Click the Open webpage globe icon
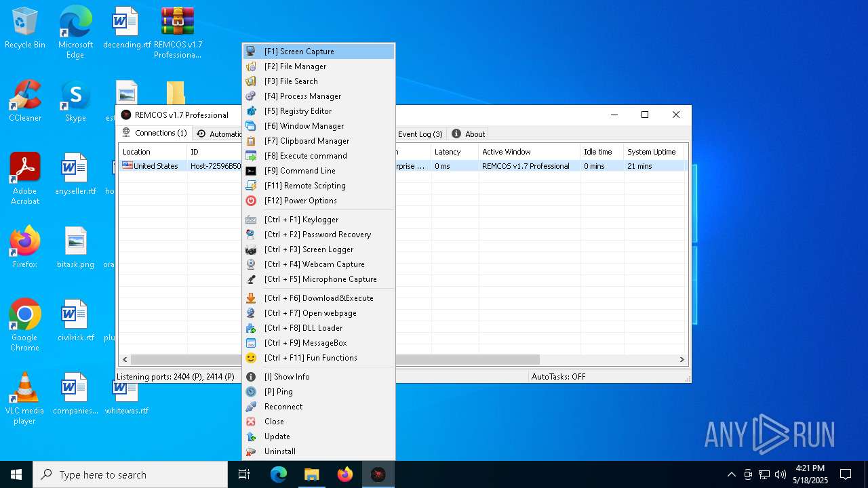This screenshot has height=488, width=868. (x=251, y=313)
